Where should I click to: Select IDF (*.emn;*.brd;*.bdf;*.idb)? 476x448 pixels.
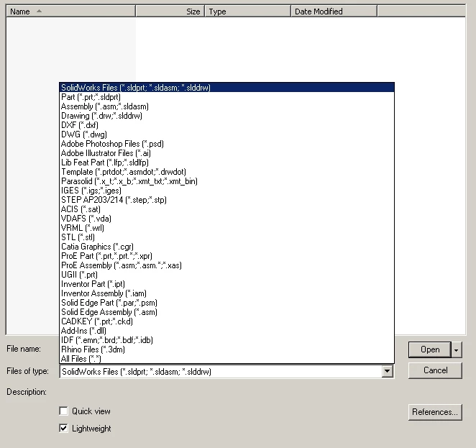pyautogui.click(x=226, y=340)
